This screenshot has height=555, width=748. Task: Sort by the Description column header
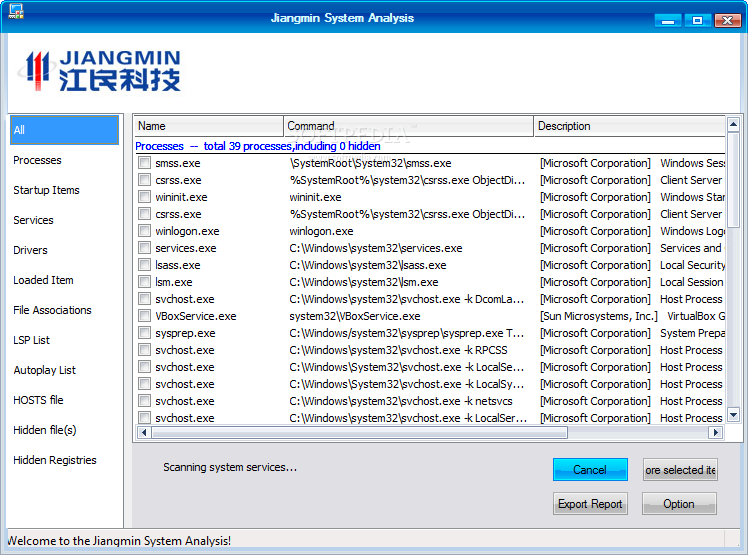(630, 126)
